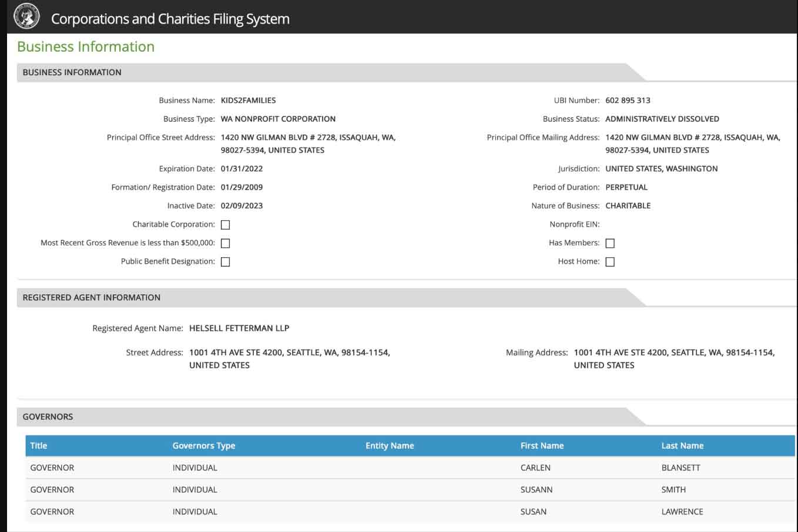Click the registered agent name Helsell Fetterman LLP

(x=239, y=328)
